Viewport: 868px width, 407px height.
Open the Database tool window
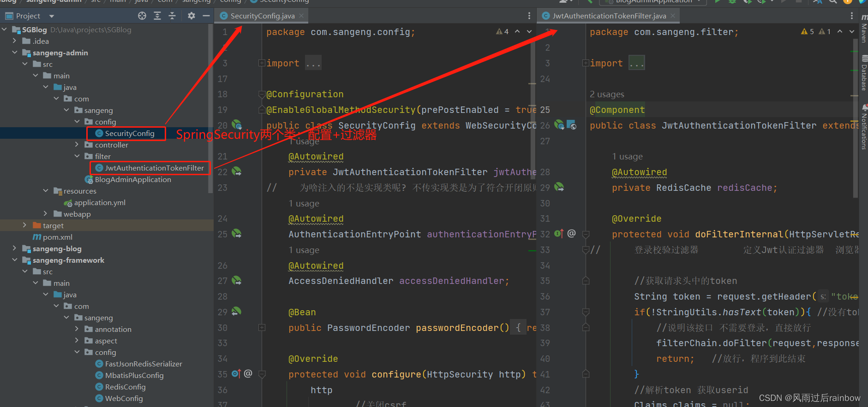click(864, 73)
